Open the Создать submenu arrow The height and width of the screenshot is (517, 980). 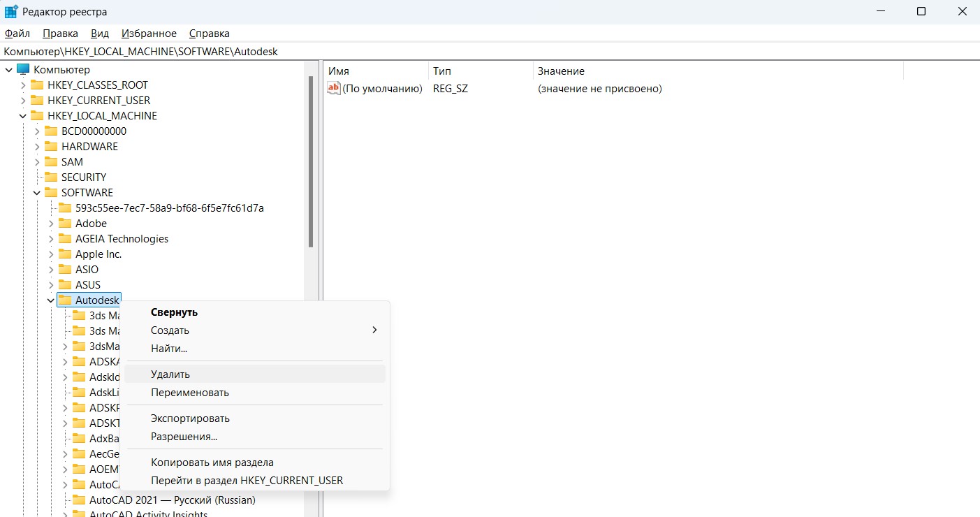tap(374, 330)
